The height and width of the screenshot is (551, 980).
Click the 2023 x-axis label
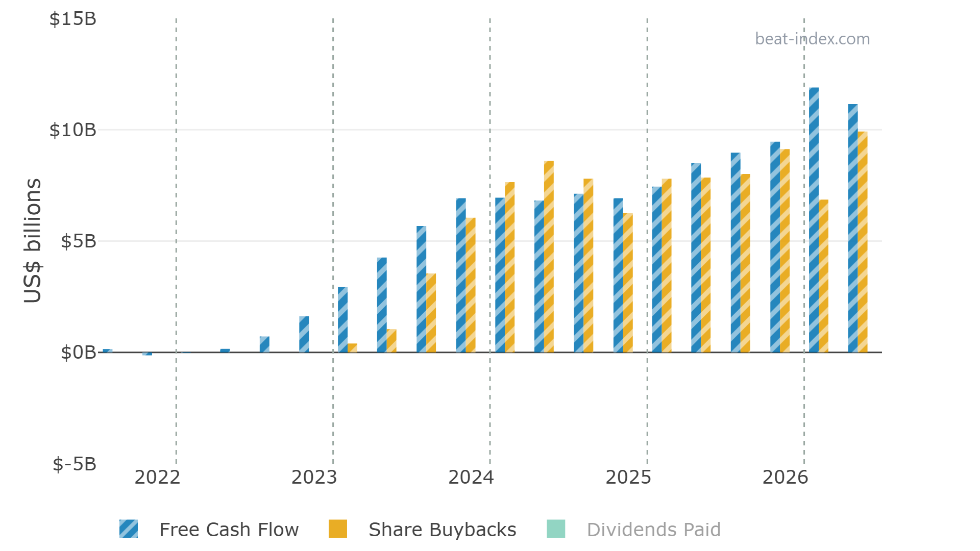click(x=314, y=478)
